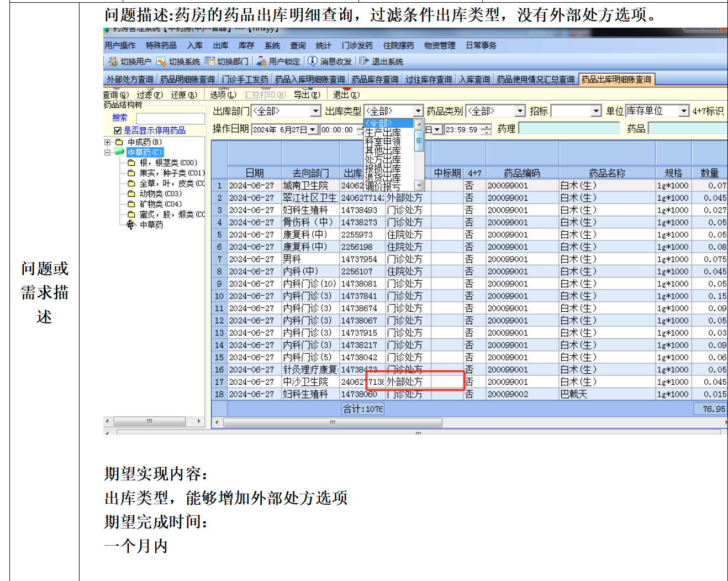Switch to the 外部处方查询 tab

(130, 80)
